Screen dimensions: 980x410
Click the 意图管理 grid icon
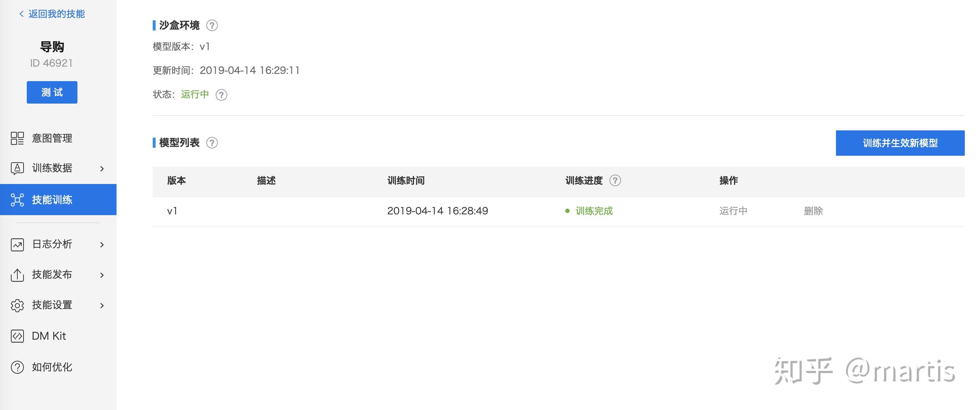[17, 138]
